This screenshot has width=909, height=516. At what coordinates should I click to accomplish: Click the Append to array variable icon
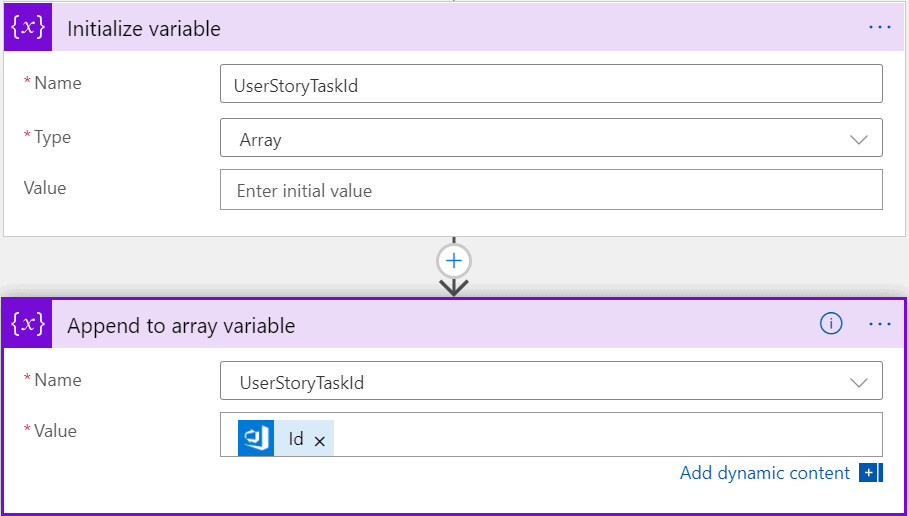coord(28,325)
